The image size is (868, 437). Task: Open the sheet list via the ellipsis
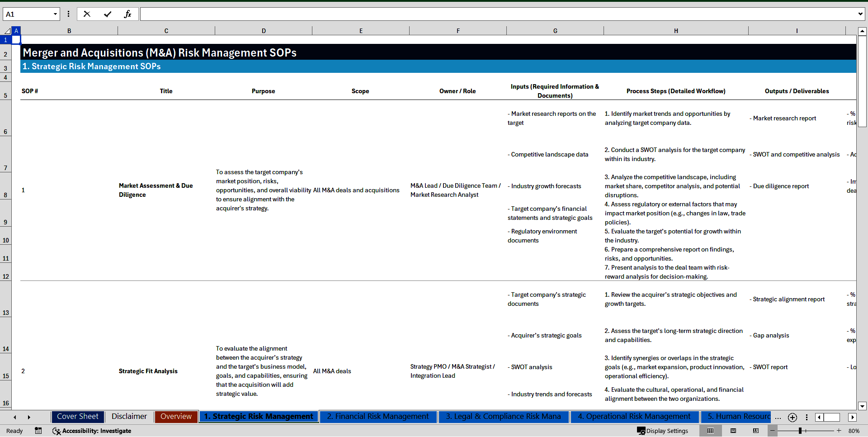tap(778, 417)
